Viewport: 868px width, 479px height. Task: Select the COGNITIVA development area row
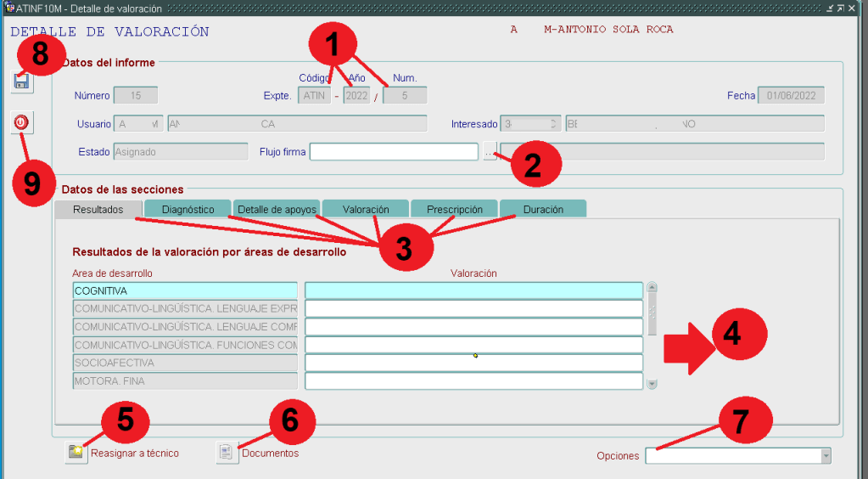(x=185, y=291)
